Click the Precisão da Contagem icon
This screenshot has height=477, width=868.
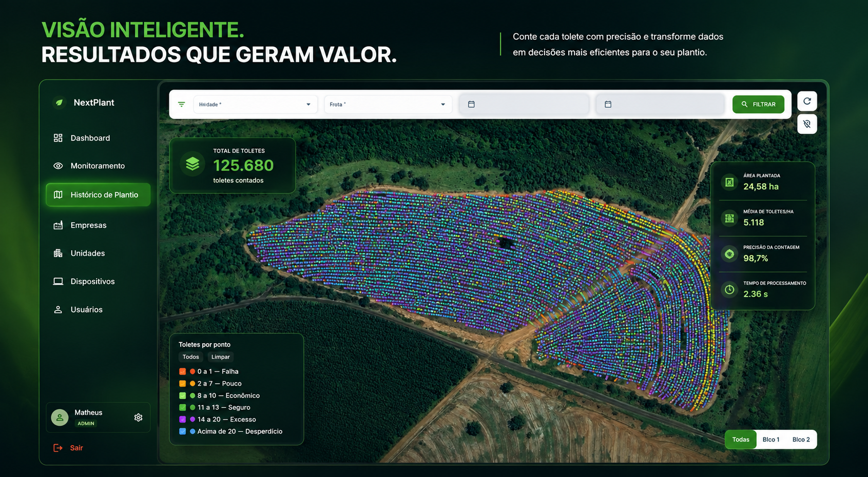pyautogui.click(x=729, y=254)
